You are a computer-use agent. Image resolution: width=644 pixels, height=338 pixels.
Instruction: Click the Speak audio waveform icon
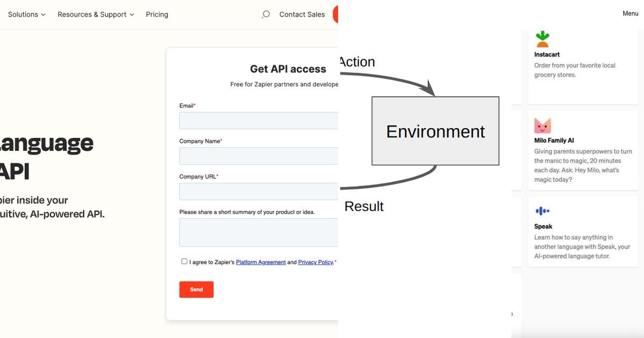click(542, 210)
